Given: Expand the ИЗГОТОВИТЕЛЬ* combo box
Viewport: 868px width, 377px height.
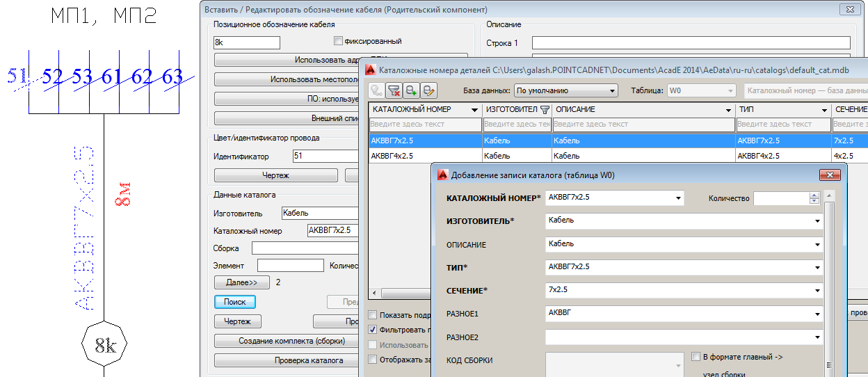Looking at the screenshot, I should point(818,221).
